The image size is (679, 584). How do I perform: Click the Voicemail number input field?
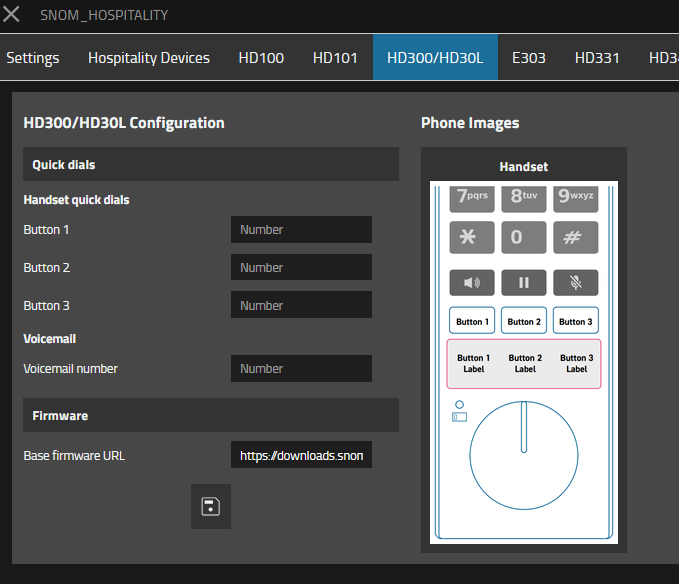301,368
